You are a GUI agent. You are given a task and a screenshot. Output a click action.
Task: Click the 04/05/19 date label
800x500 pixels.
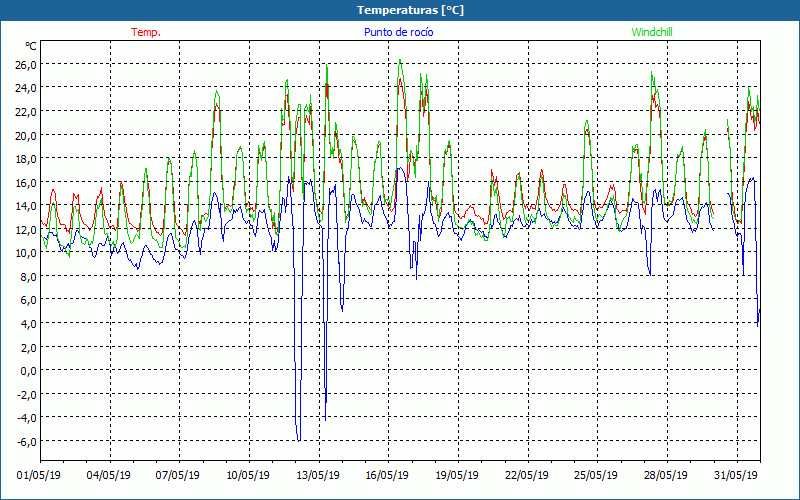109,476
